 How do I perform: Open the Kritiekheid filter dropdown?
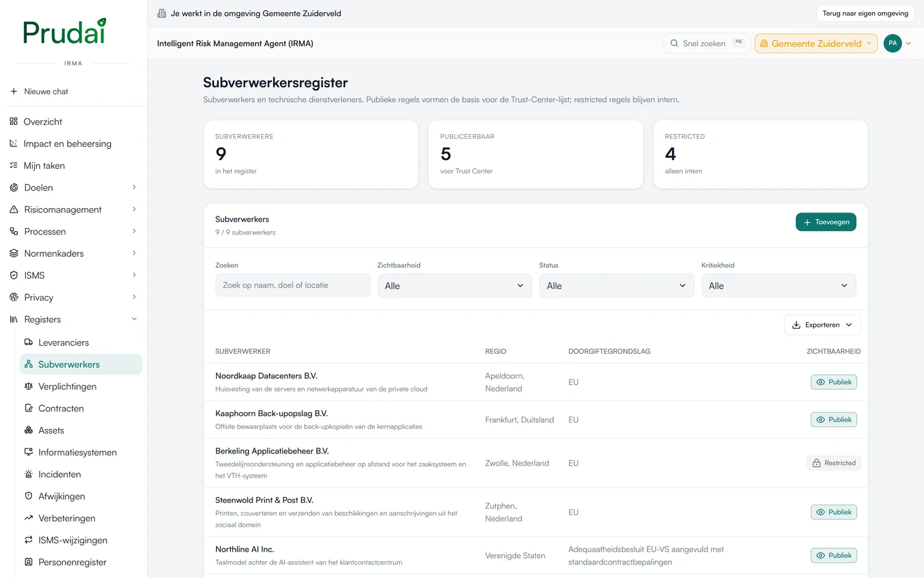(x=778, y=286)
